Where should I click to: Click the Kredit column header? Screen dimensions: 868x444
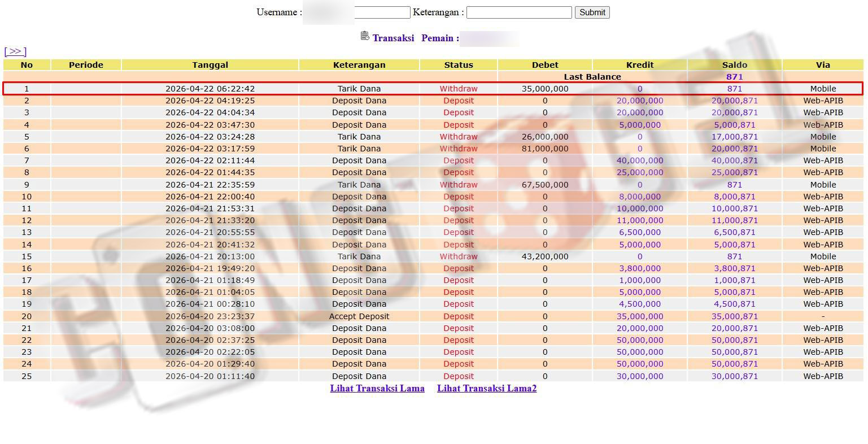(640, 65)
